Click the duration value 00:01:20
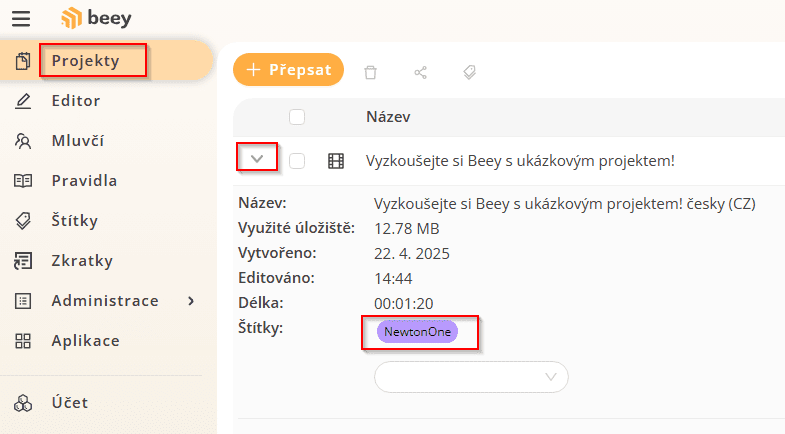Screen dimensions: 785x434 pyautogui.click(x=404, y=304)
